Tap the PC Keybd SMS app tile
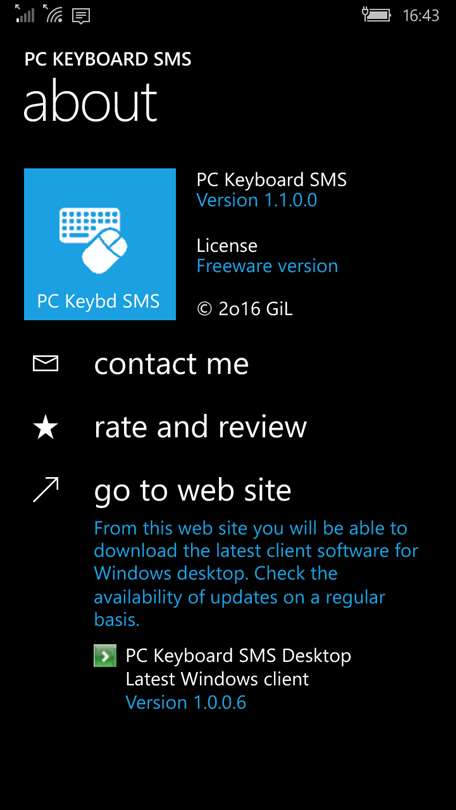456x810 pixels. point(100,244)
